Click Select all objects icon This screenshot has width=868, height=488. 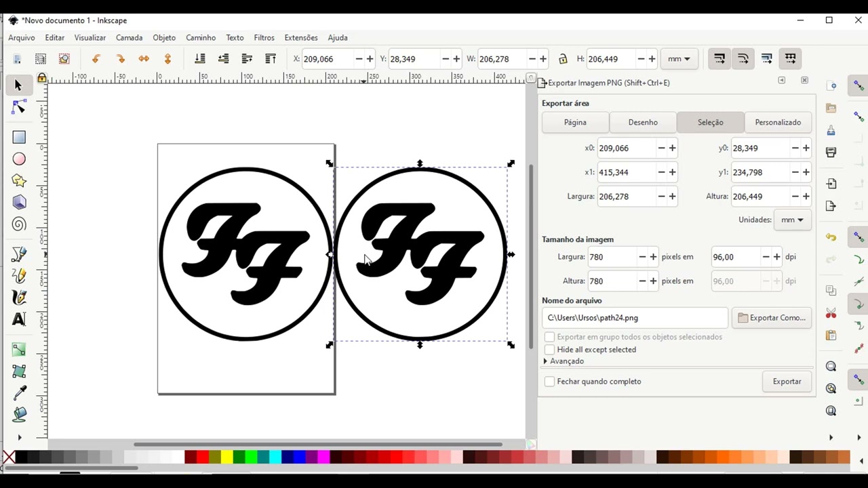(18, 59)
